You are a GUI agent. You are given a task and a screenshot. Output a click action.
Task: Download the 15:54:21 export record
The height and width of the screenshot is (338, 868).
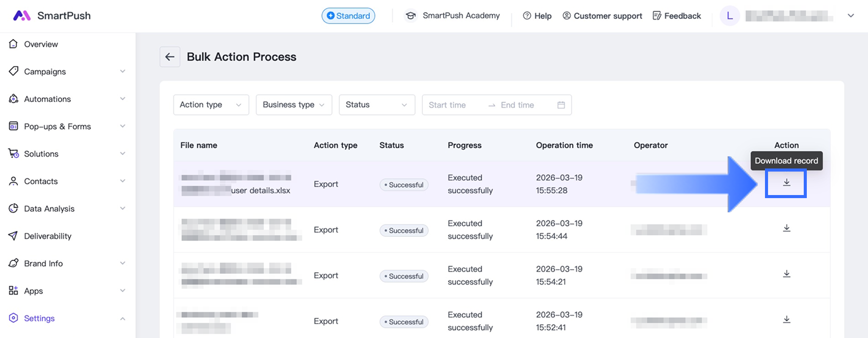pyautogui.click(x=786, y=274)
